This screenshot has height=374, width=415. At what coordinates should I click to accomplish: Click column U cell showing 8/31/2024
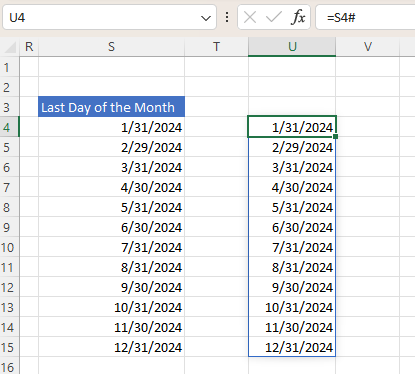click(292, 267)
